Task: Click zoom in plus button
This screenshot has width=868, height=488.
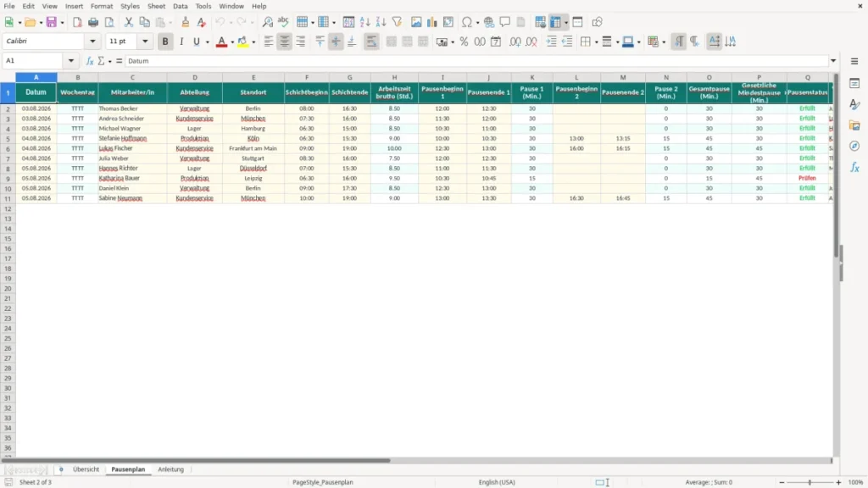Action: pyautogui.click(x=838, y=482)
